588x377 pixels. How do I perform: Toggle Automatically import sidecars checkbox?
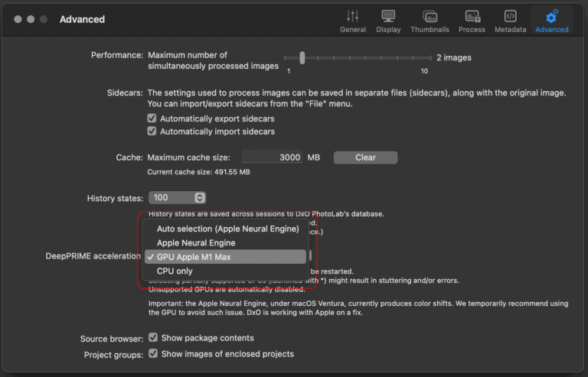pyautogui.click(x=152, y=131)
